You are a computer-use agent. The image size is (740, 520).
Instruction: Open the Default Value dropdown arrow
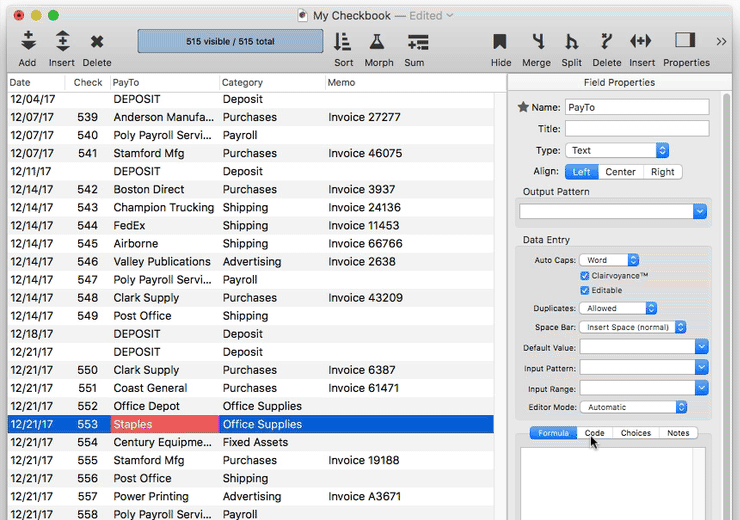coord(701,347)
